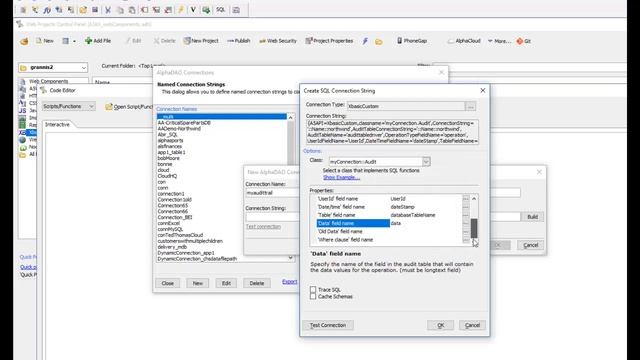Select delivery_mdb connection name

172,247
